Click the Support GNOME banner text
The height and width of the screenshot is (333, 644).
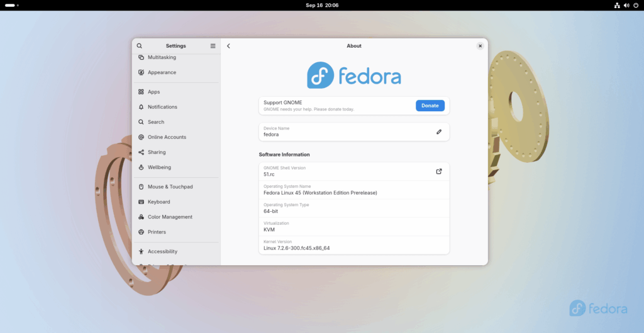tap(309, 106)
